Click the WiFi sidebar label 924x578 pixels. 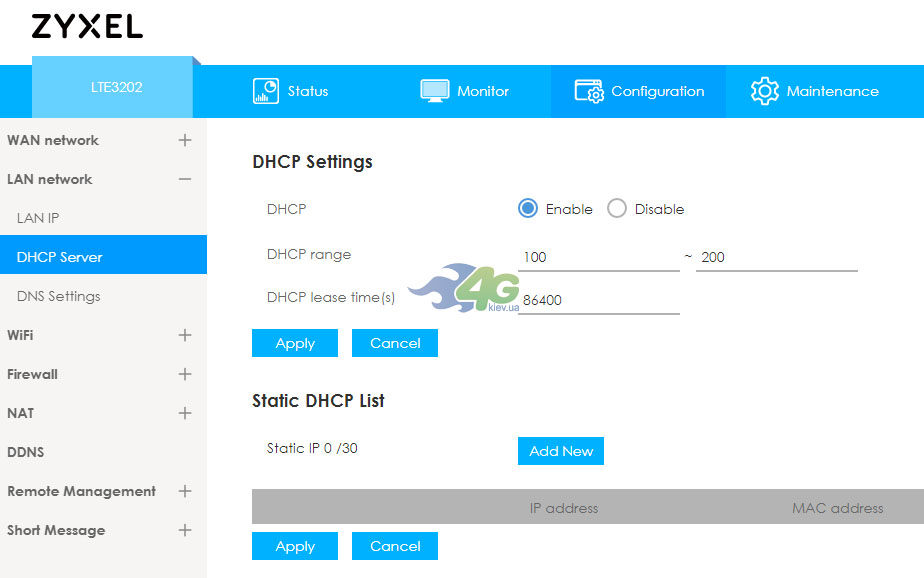pyautogui.click(x=20, y=335)
